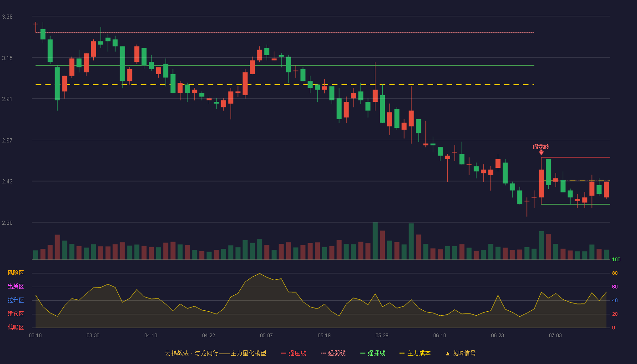Image resolution: width=637 pixels, height=364 pixels.
Task: Click the 0 indicator scale value
Action: [x=613, y=328]
